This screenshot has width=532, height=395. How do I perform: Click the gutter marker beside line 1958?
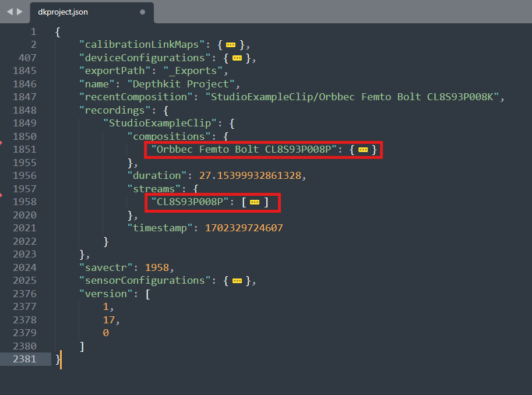tap(2, 195)
